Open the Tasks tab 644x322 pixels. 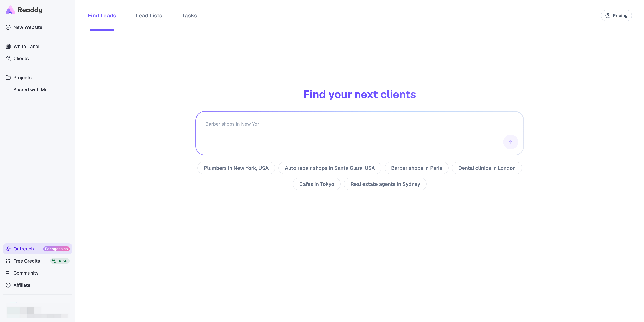[x=189, y=15]
